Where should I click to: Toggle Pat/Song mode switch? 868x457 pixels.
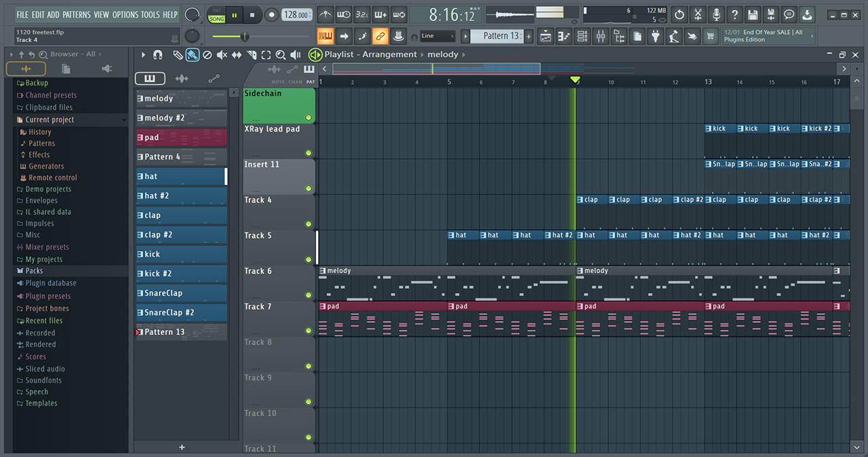click(x=216, y=15)
